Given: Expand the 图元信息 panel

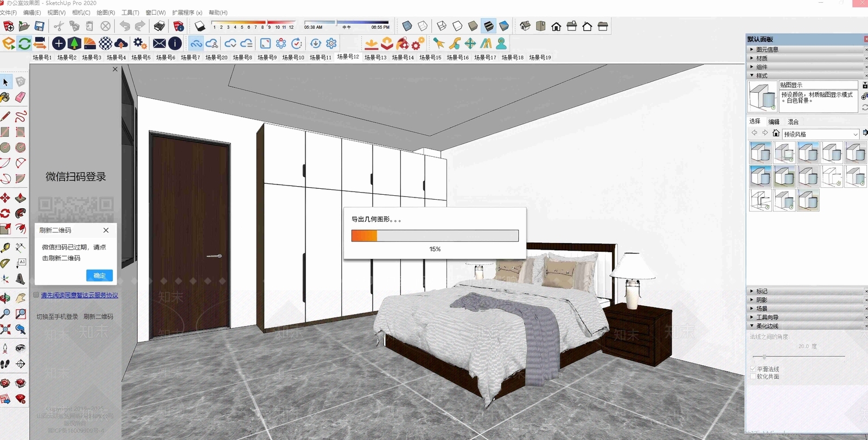Looking at the screenshot, I should tap(806, 49).
